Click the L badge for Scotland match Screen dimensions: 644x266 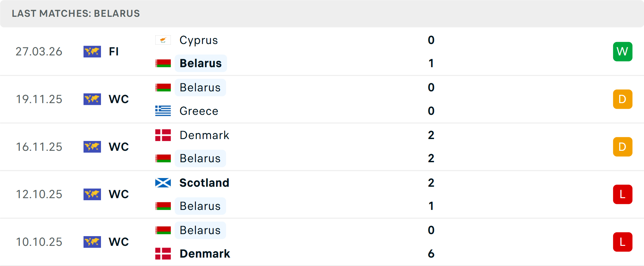tap(623, 194)
